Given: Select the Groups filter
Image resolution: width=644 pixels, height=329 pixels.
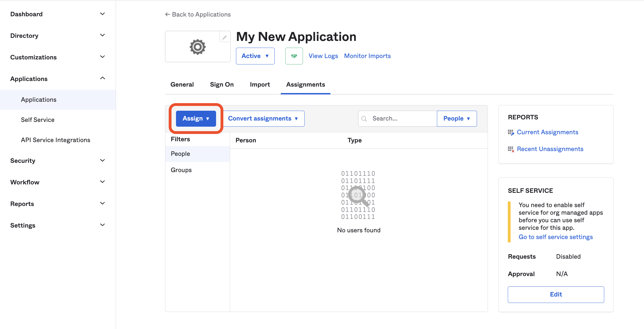Looking at the screenshot, I should point(181,170).
